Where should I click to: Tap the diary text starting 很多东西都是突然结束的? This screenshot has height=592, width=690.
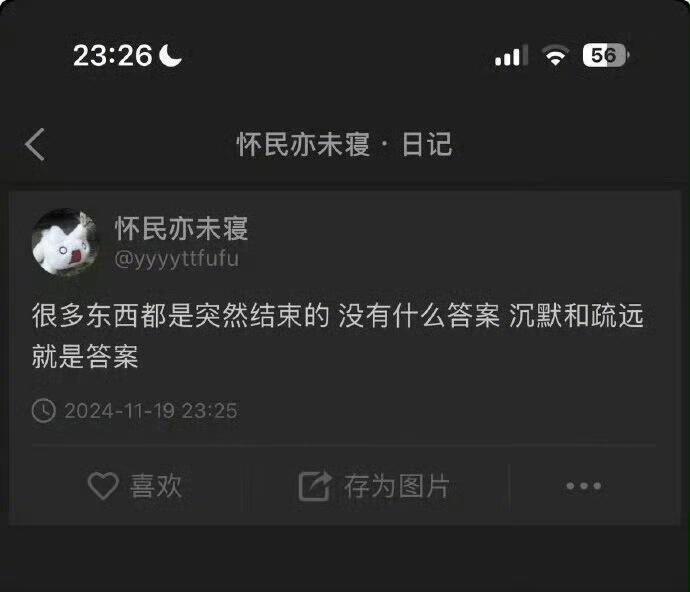(x=338, y=335)
